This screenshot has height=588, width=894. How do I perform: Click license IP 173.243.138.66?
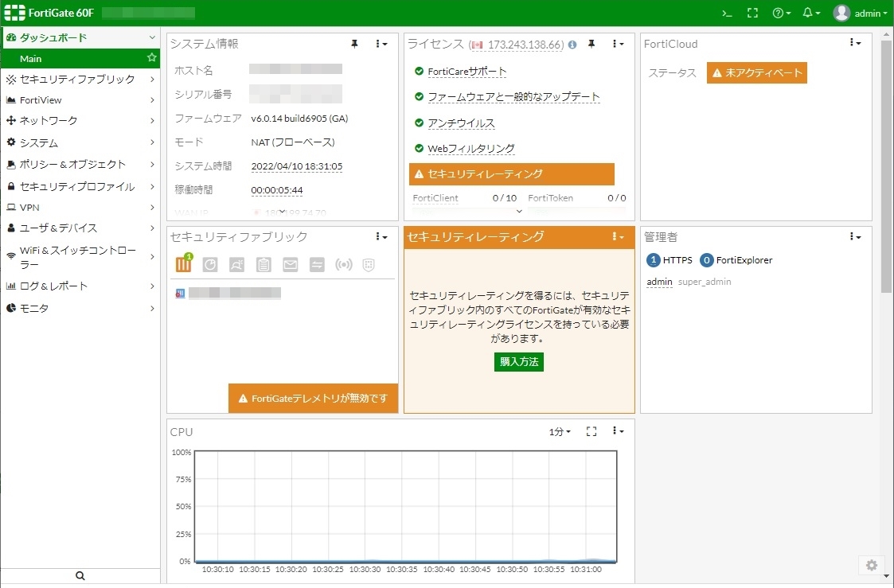525,45
